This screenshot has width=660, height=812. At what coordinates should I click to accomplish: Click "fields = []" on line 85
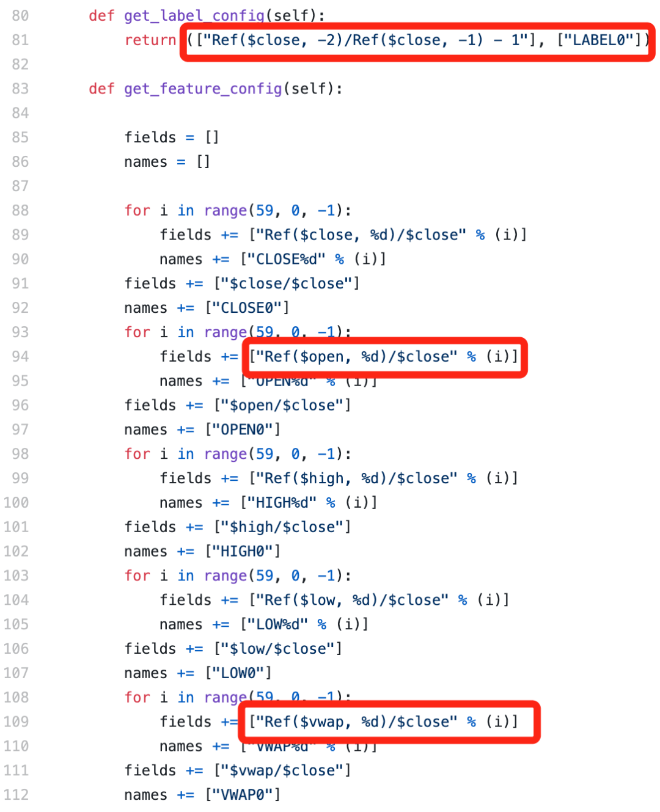coord(172,137)
